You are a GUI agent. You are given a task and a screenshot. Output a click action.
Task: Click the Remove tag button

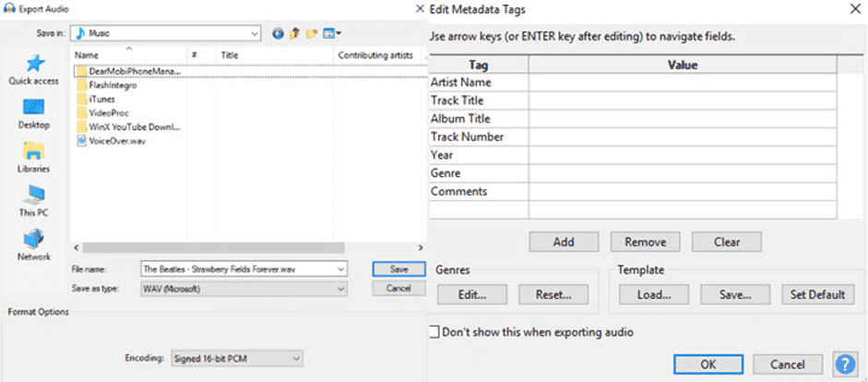pyautogui.click(x=645, y=242)
